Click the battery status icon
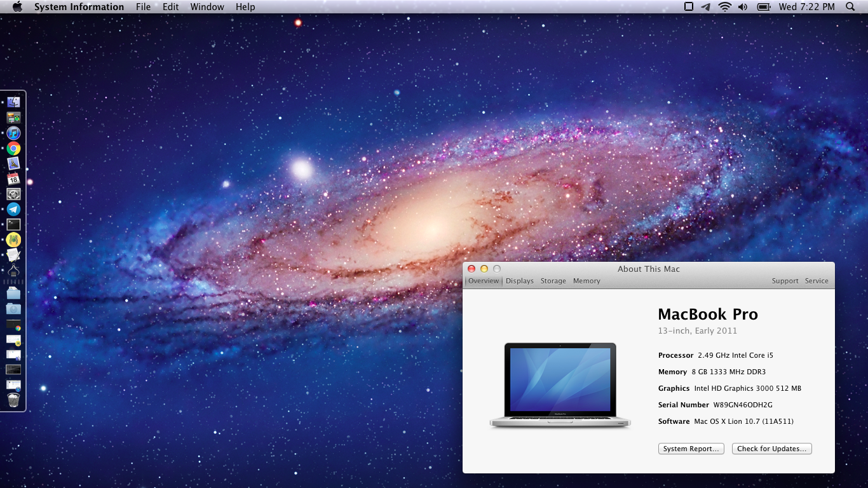Image resolution: width=868 pixels, height=488 pixels. (764, 7)
